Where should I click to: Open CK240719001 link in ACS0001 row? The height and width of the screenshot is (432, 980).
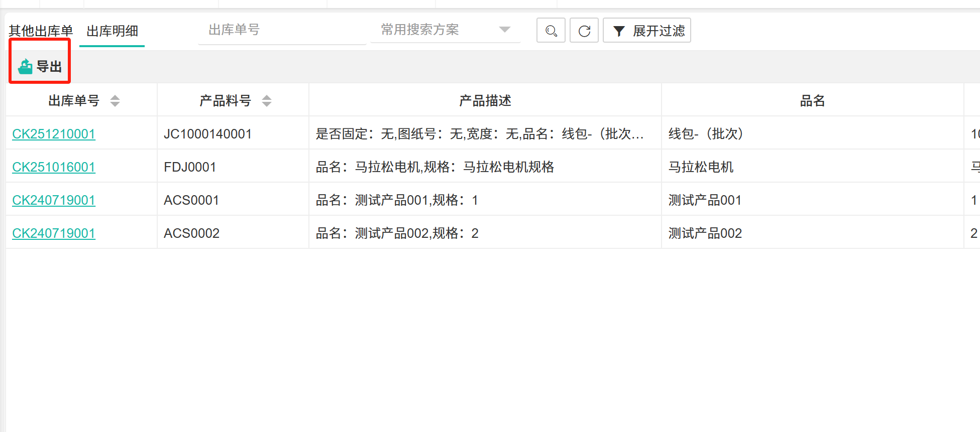click(x=54, y=200)
